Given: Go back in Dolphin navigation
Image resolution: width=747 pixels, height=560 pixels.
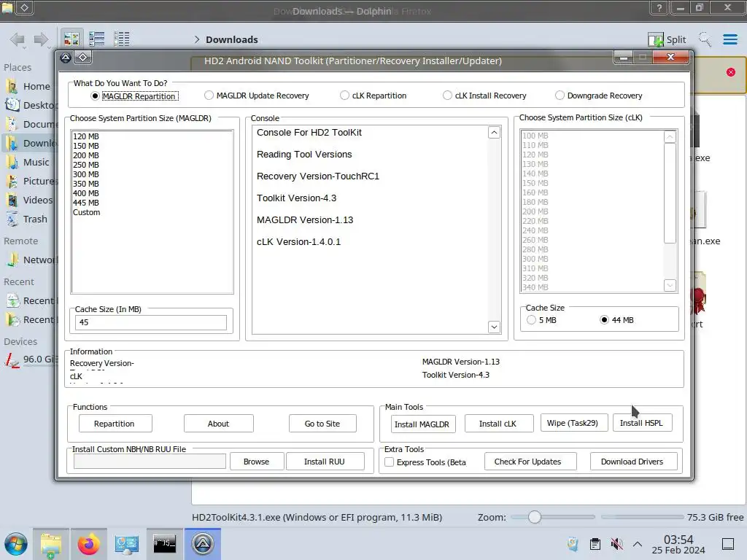Looking at the screenshot, I should (18, 39).
